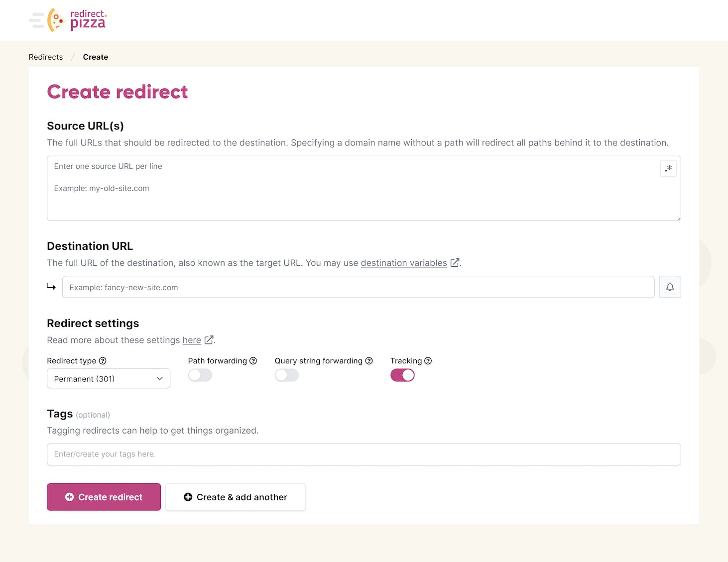Open the Redirect type help question icon
Image resolution: width=728 pixels, height=562 pixels.
coord(103,361)
